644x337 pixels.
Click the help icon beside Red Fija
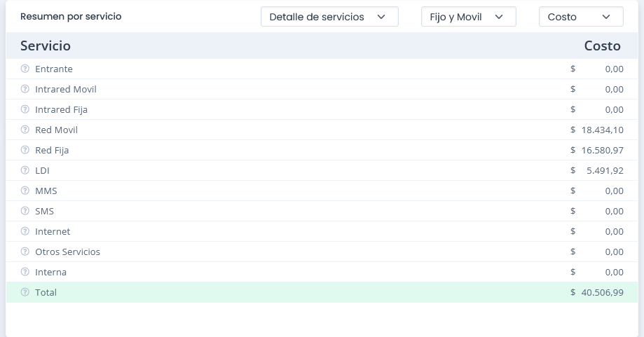coord(25,150)
